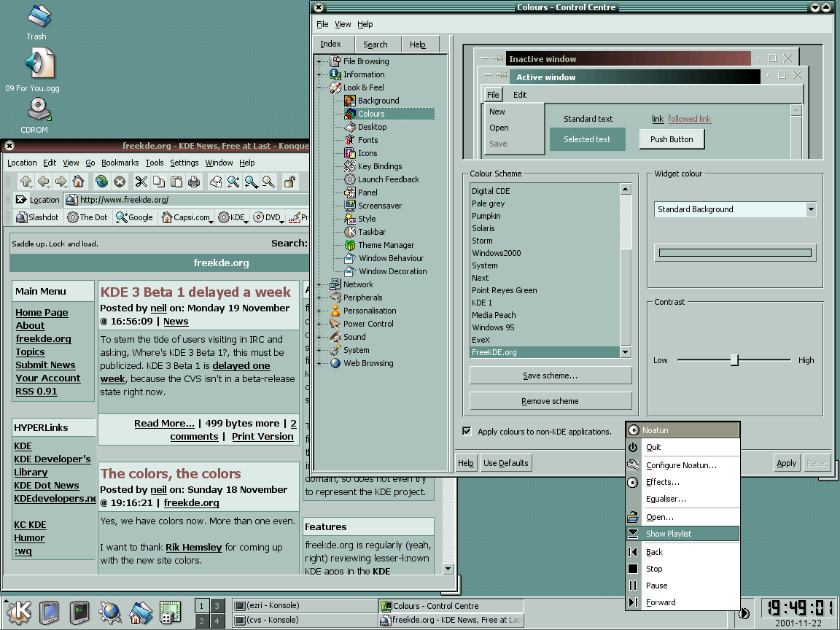Image resolution: width=840 pixels, height=630 pixels.
Task: Switch to virtual desktop 4 in pager
Action: pos(217,621)
